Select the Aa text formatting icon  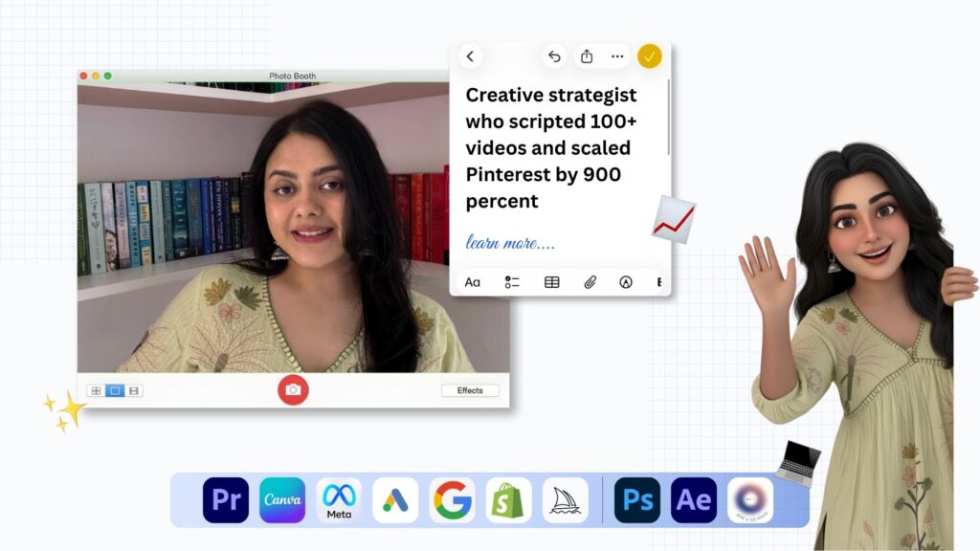(471, 282)
